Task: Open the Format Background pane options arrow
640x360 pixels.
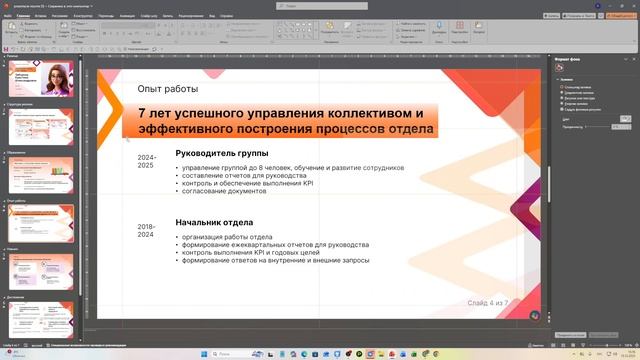Action: [626, 60]
